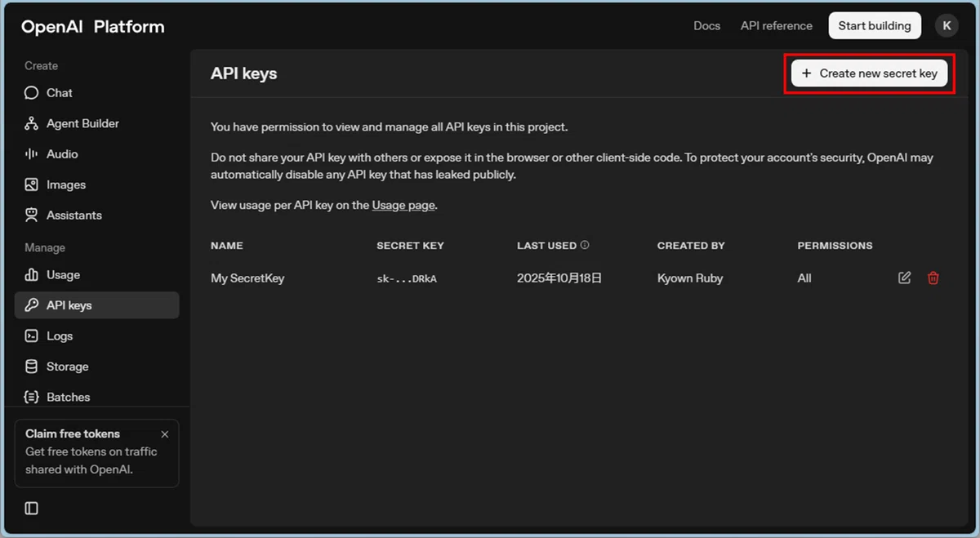Click the API keys page heading

coord(244,73)
